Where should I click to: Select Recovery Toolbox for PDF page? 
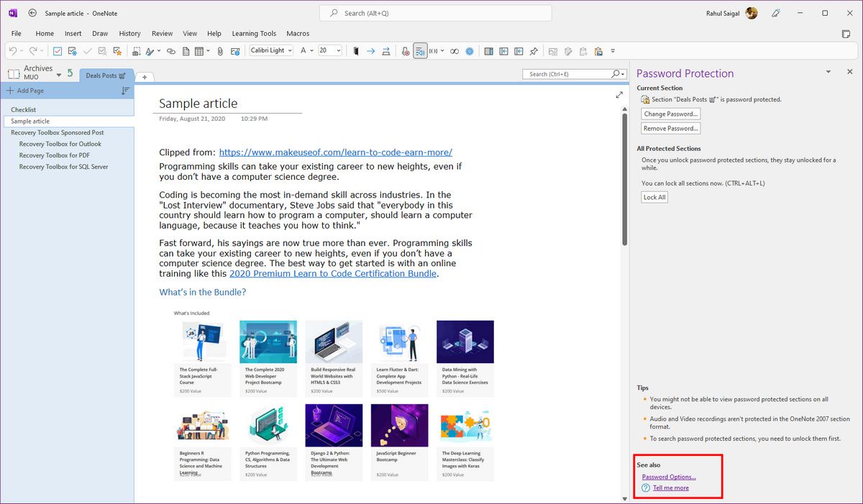point(55,155)
